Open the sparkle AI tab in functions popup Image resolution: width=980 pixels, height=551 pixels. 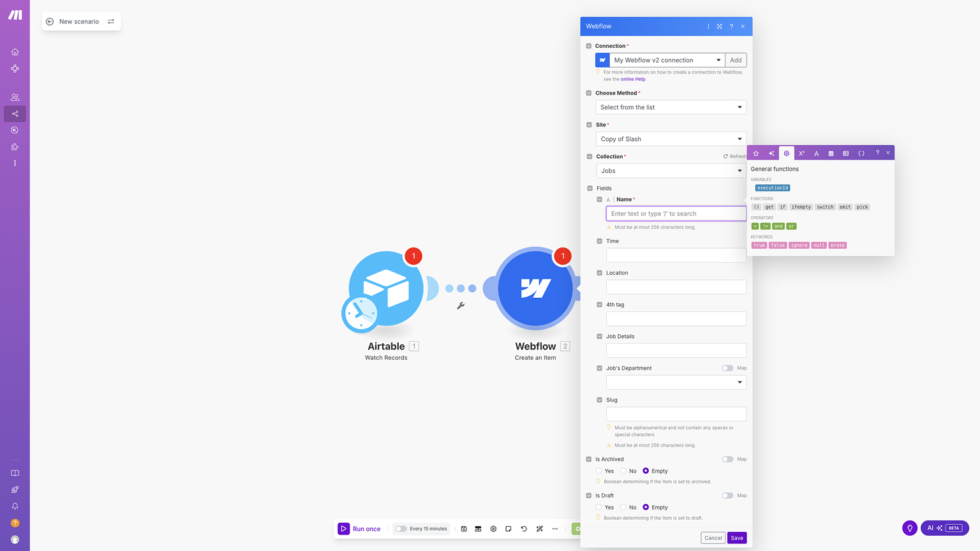click(x=771, y=153)
